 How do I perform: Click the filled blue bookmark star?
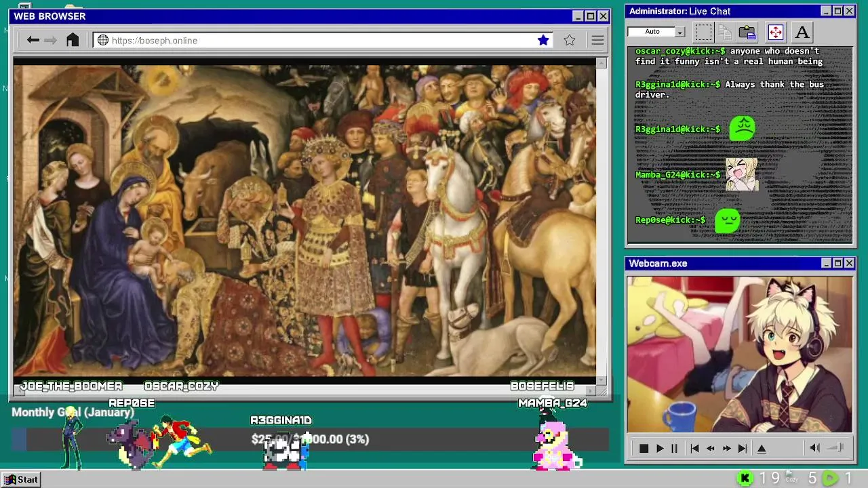543,40
